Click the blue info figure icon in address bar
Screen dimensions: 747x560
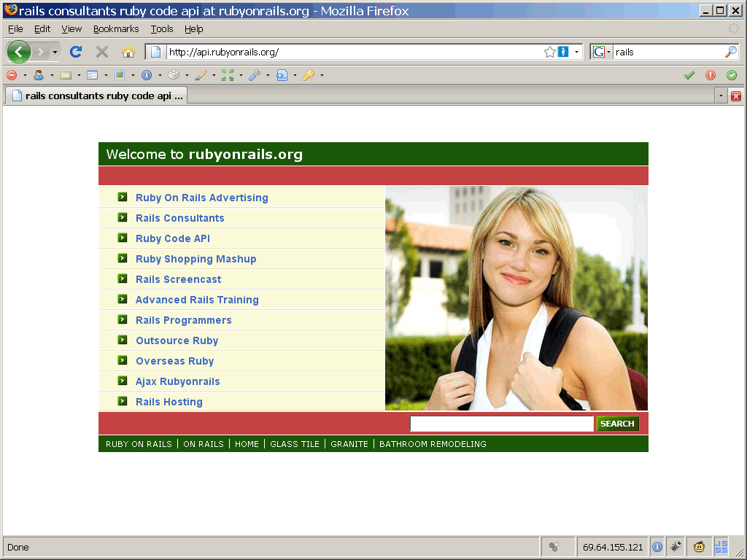coord(563,52)
